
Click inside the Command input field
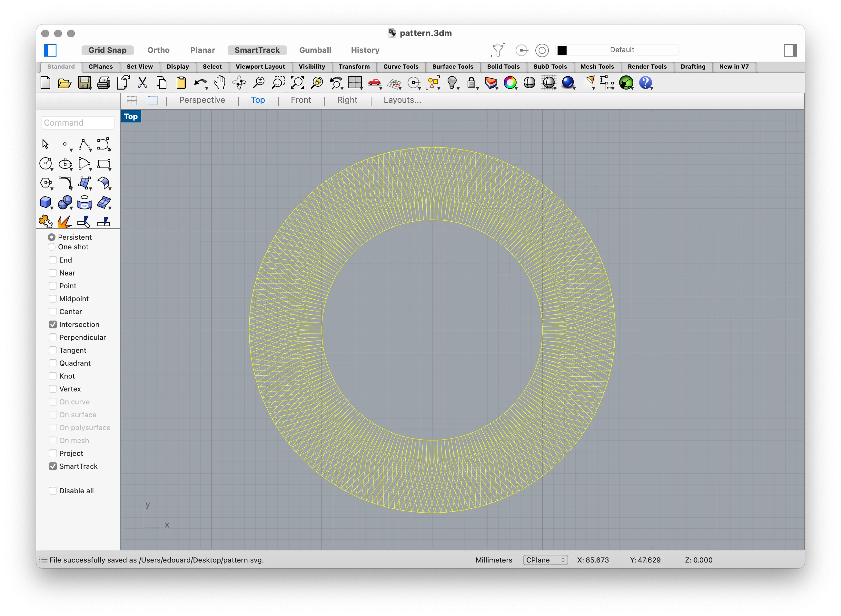(78, 122)
